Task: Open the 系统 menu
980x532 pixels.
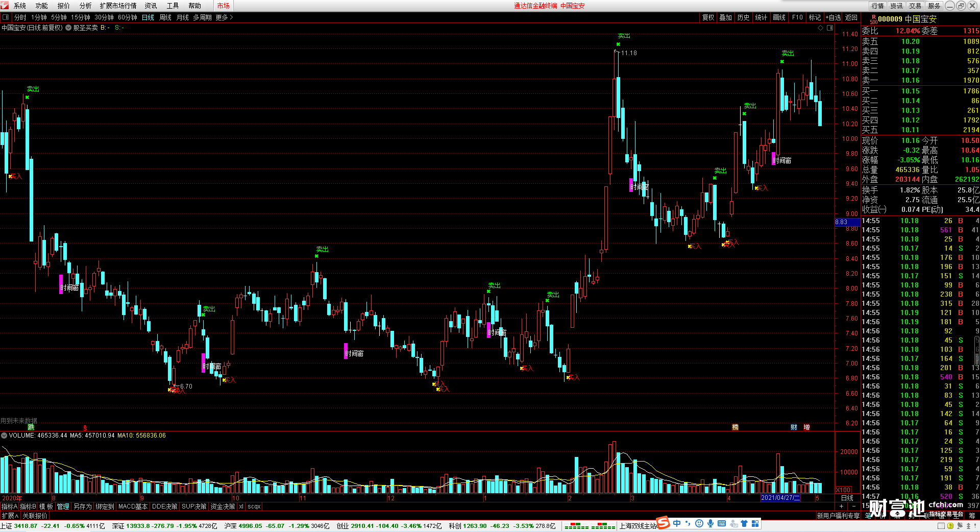Action: (20, 6)
